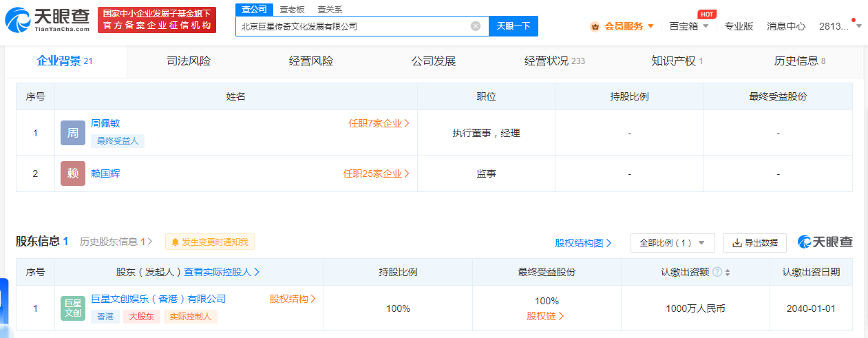Image resolution: width=868 pixels, height=338 pixels.
Task: Click the Tianyancha logo in the header
Action: click(47, 20)
